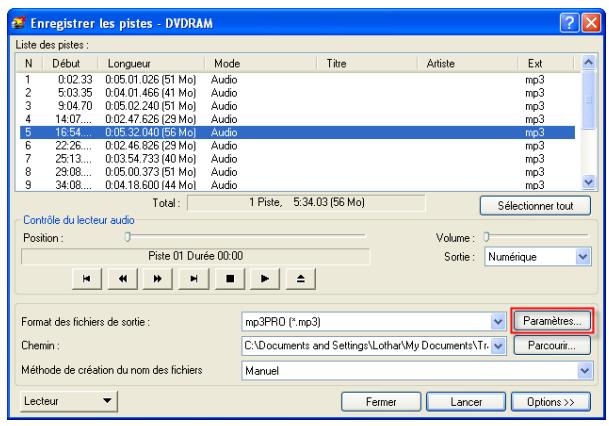The image size is (609, 426).
Task: Select track 8 with length 0:05.00.373
Action: (298, 172)
